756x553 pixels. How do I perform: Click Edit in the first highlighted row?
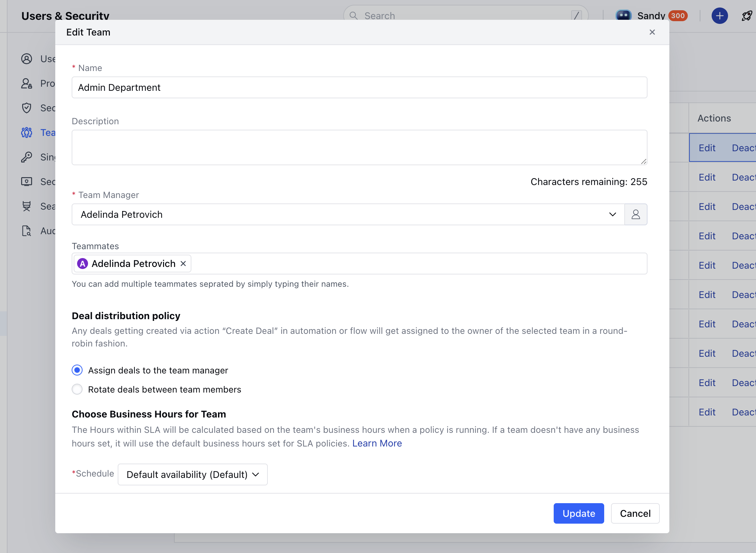707,148
